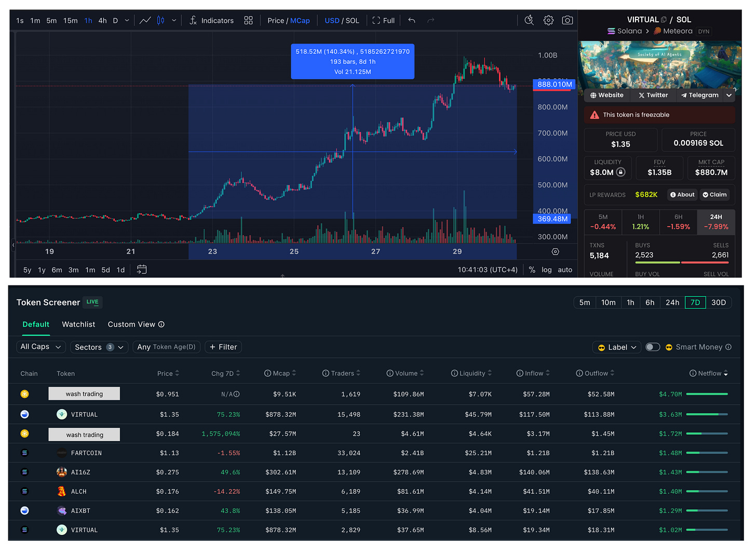
Task: Expand the interval dropdown arrow after D
Action: point(127,21)
